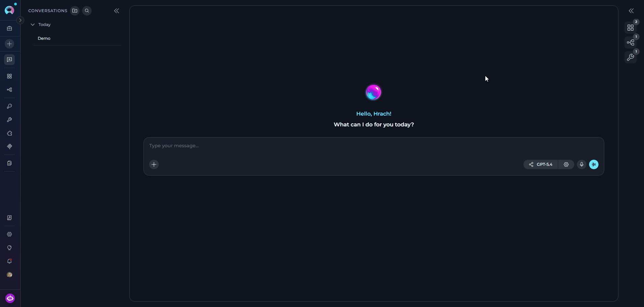
Task: Open the GPT-5.4 model selector
Action: click(x=541, y=164)
